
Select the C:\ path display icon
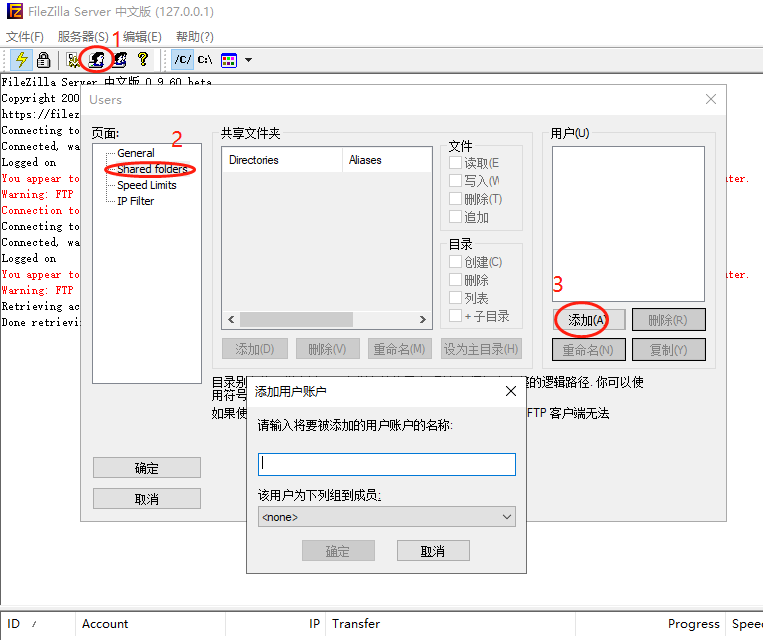click(x=205, y=59)
